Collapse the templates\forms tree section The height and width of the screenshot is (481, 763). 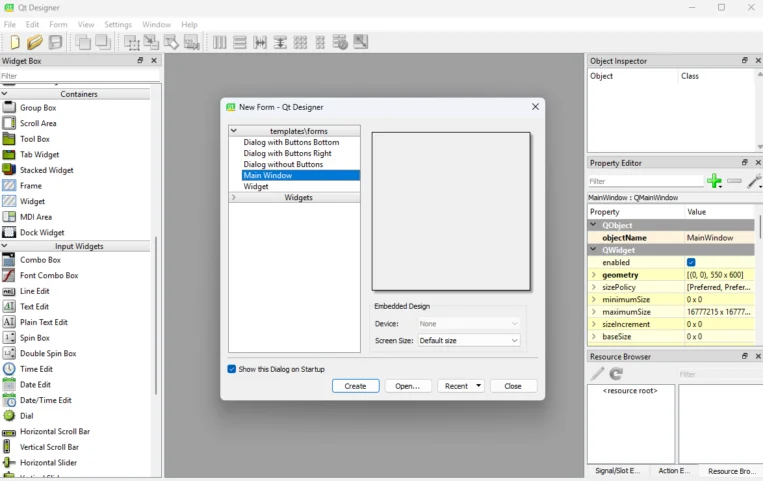coord(234,131)
